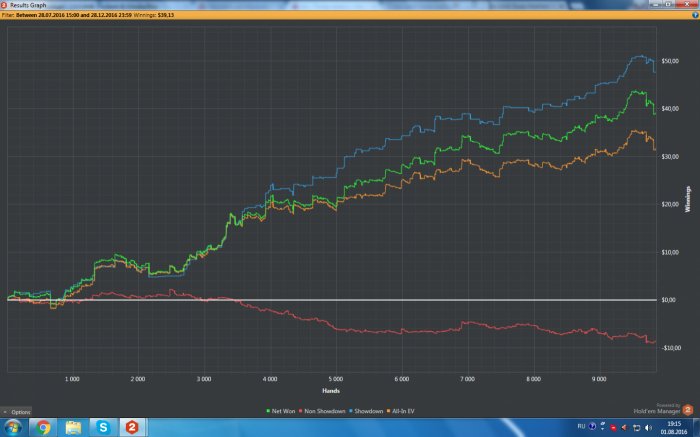Image resolution: width=700 pixels, height=437 pixels.
Task: Close the Results Graph window
Action: pyautogui.click(x=687, y=4)
